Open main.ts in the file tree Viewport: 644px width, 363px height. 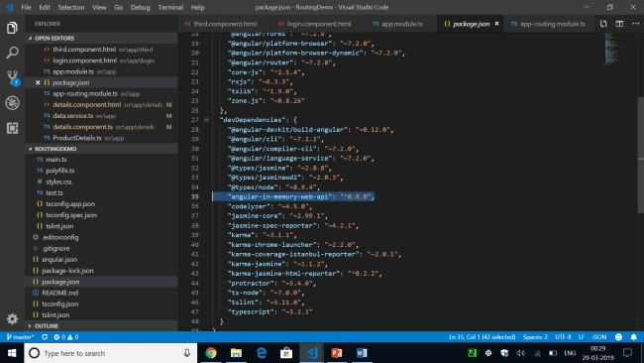point(102,160)
